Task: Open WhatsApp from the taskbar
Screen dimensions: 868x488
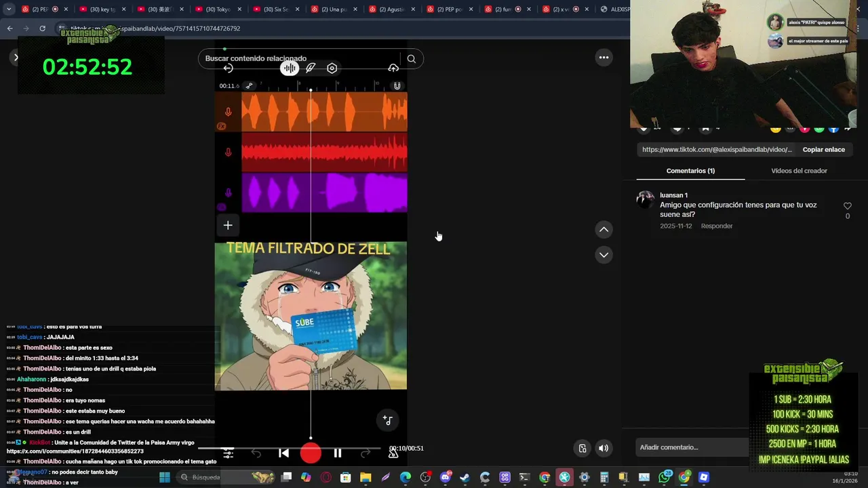Action: point(665,477)
